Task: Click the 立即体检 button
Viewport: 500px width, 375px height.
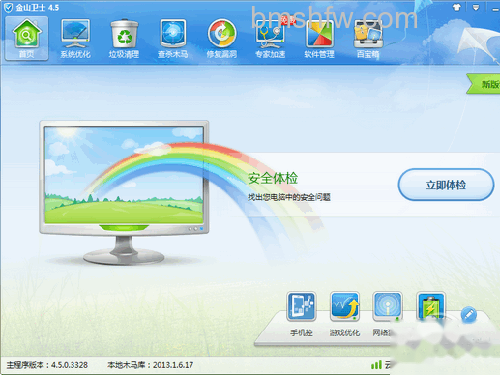Action: coord(446,185)
